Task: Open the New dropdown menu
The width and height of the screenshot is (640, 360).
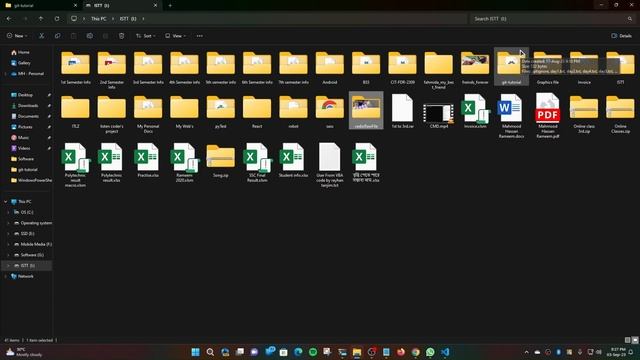Action: pos(17,36)
